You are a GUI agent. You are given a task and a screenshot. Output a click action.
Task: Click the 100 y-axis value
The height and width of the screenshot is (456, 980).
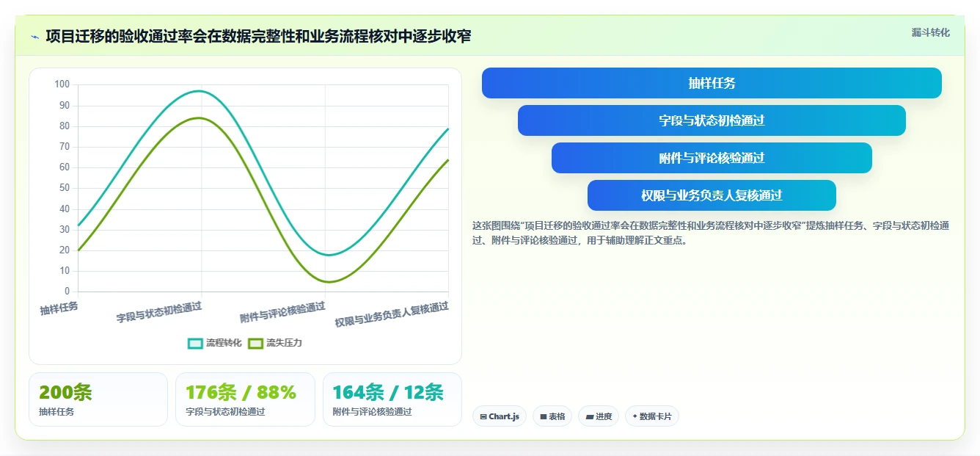tap(62, 84)
